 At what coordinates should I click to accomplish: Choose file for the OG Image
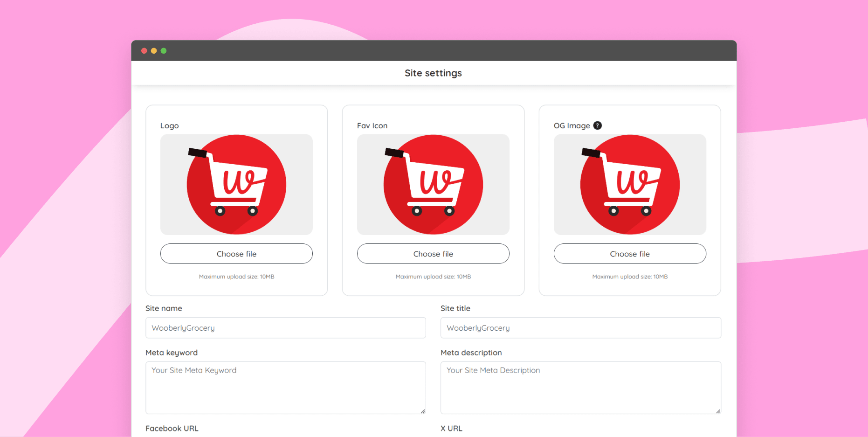(630, 254)
